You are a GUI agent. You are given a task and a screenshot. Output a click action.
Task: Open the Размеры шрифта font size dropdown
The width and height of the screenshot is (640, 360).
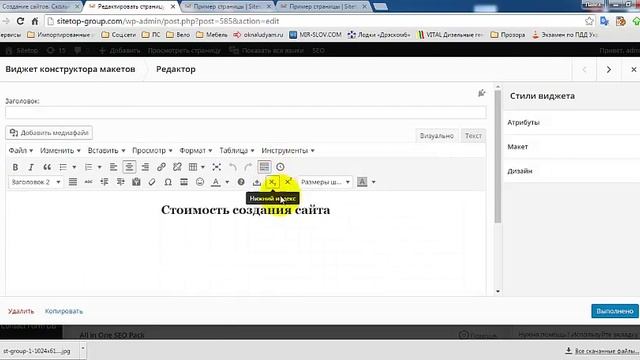coord(325,182)
